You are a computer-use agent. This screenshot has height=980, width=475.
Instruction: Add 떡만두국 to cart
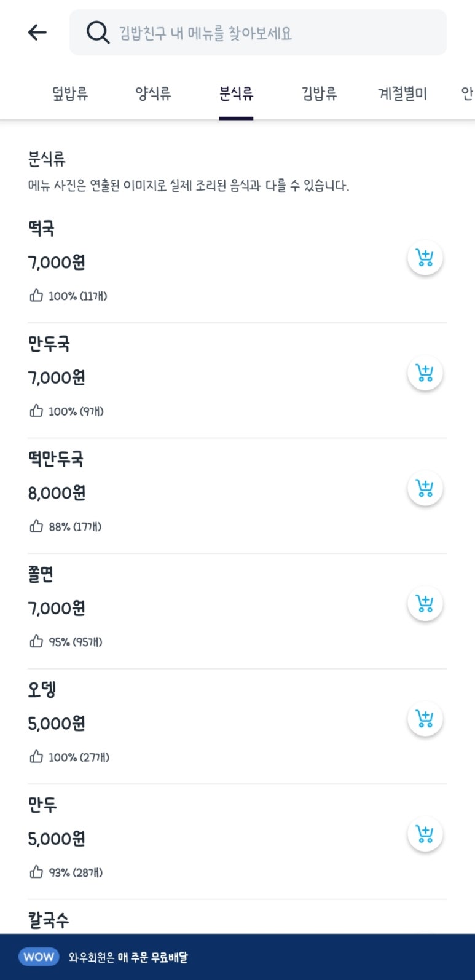[425, 488]
